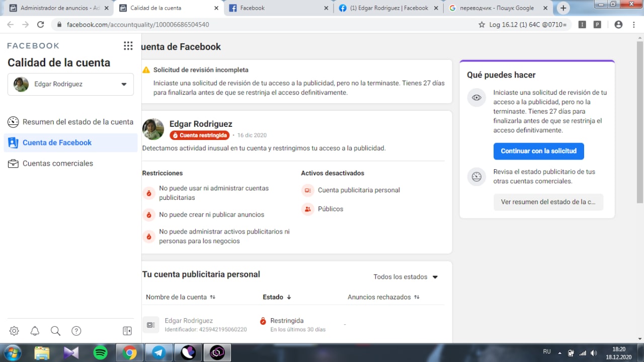The image size is (644, 362).
Task: Click the Cuenta restringida badge
Action: point(199,135)
